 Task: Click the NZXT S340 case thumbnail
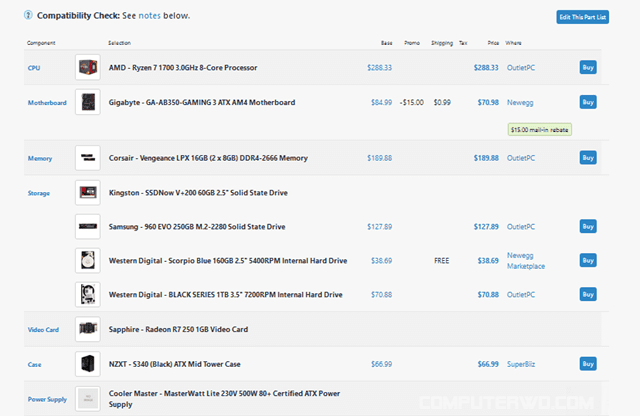[x=88, y=364]
